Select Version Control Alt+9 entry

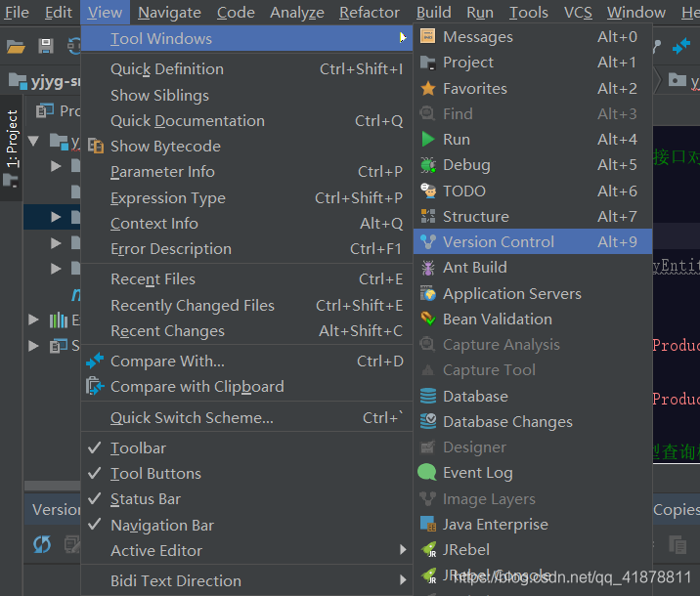coord(533,241)
